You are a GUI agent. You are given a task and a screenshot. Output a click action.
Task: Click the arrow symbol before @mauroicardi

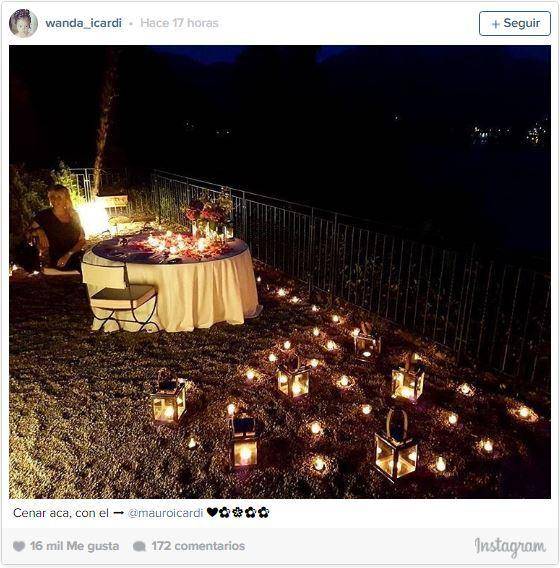118,513
